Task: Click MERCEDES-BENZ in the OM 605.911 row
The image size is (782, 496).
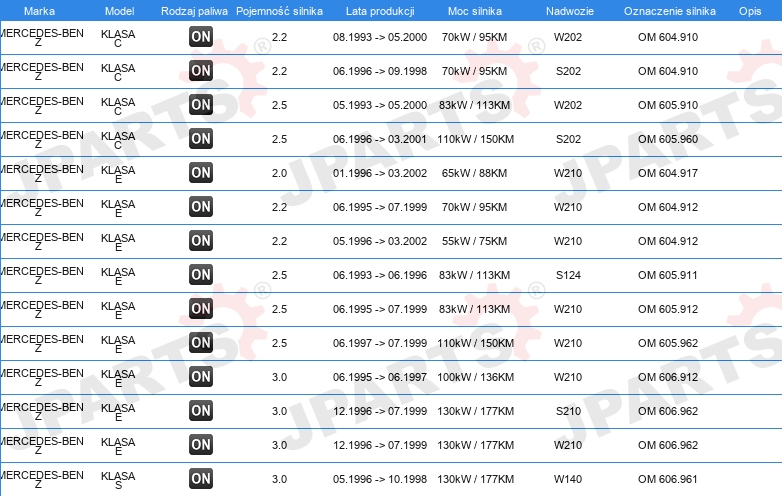Action: click(41, 276)
